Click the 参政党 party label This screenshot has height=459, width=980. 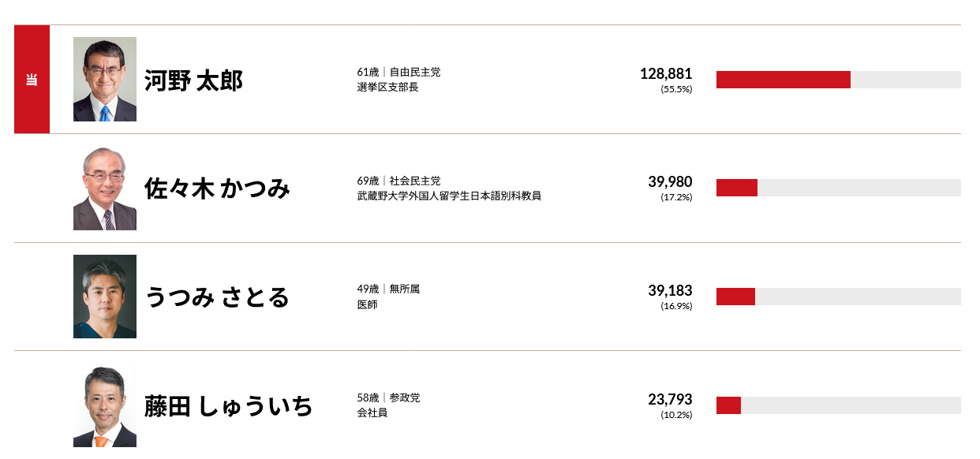click(x=405, y=397)
